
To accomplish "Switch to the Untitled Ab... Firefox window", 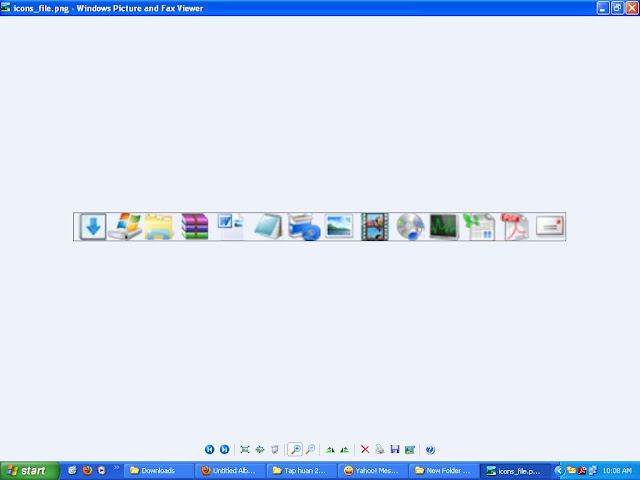I will pyautogui.click(x=230, y=471).
